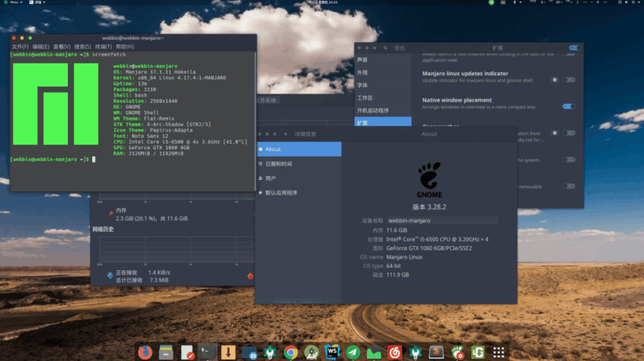Open the terminal 文件(F) menu

point(20,47)
